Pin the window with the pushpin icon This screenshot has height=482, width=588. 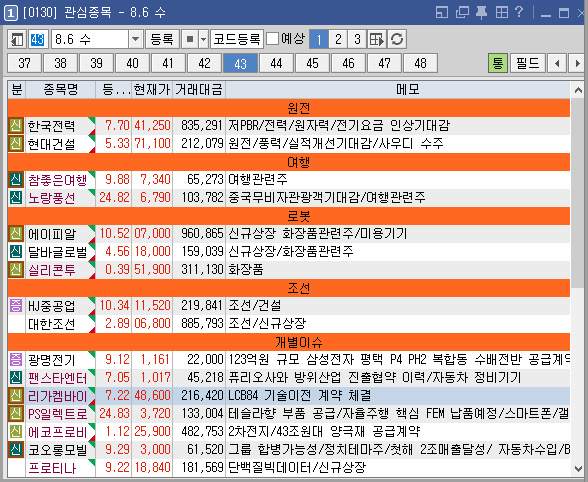482,12
